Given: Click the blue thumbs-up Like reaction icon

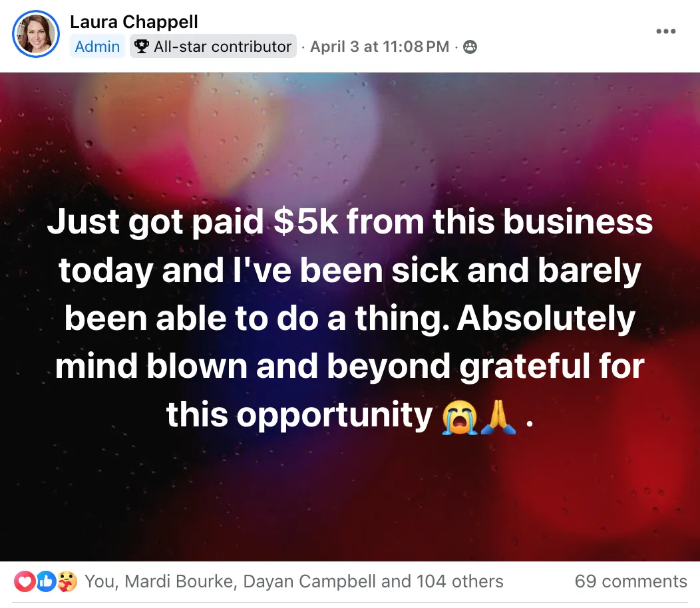Looking at the screenshot, I should 45,581.
